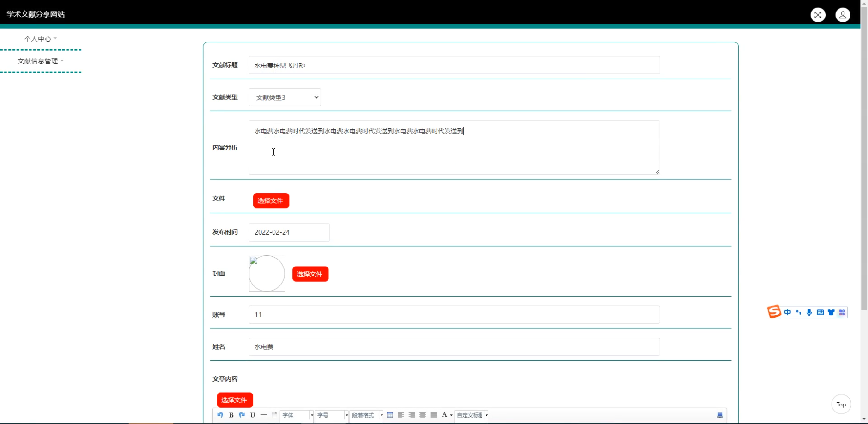Expand 文献信息管理 sidebar menu

[x=41, y=61]
